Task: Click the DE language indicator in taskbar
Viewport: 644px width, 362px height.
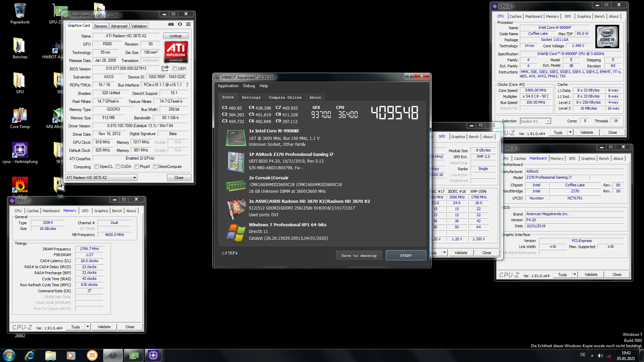Action: (583, 355)
